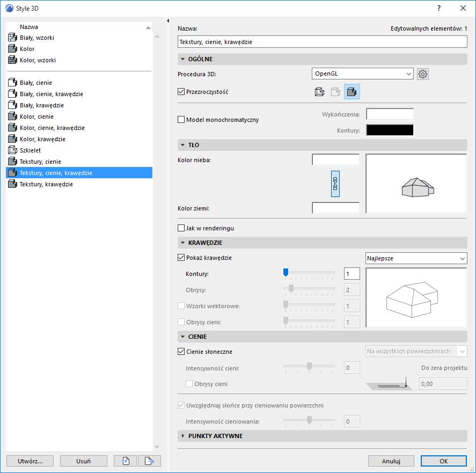Click the help question mark
The width and height of the screenshot is (476, 473).
[438, 8]
